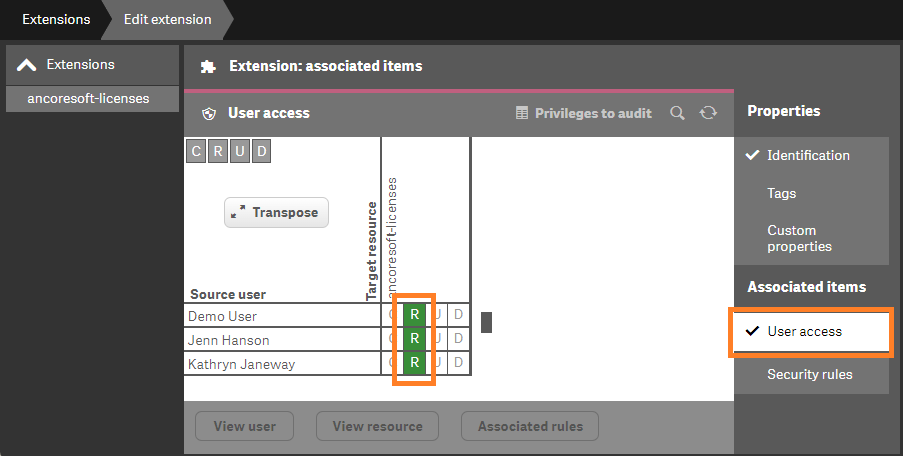903x456 pixels.
Task: Collapse the Extensions sidebar chevron
Action: 26,65
